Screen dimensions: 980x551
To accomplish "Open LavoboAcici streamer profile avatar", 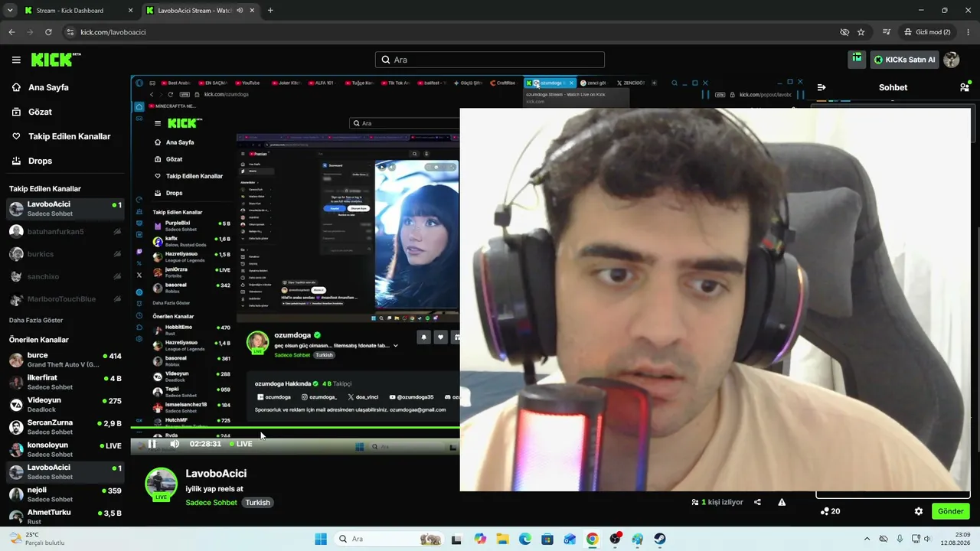I will click(161, 484).
